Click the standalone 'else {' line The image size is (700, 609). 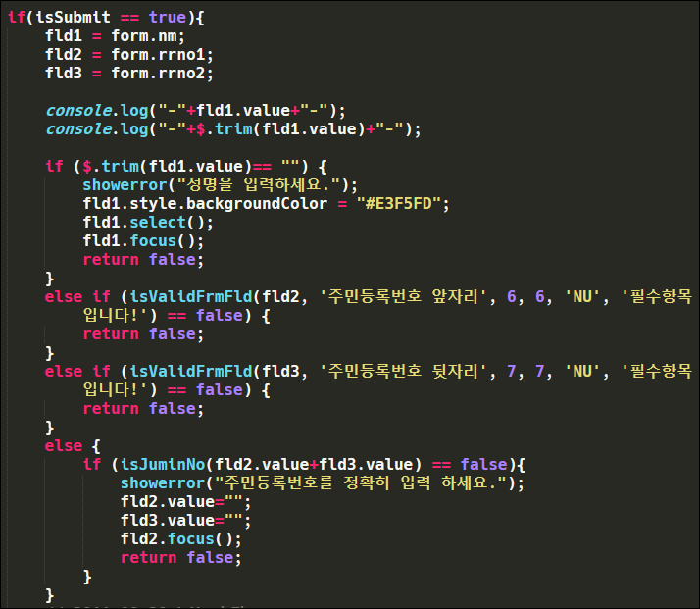[73, 445]
